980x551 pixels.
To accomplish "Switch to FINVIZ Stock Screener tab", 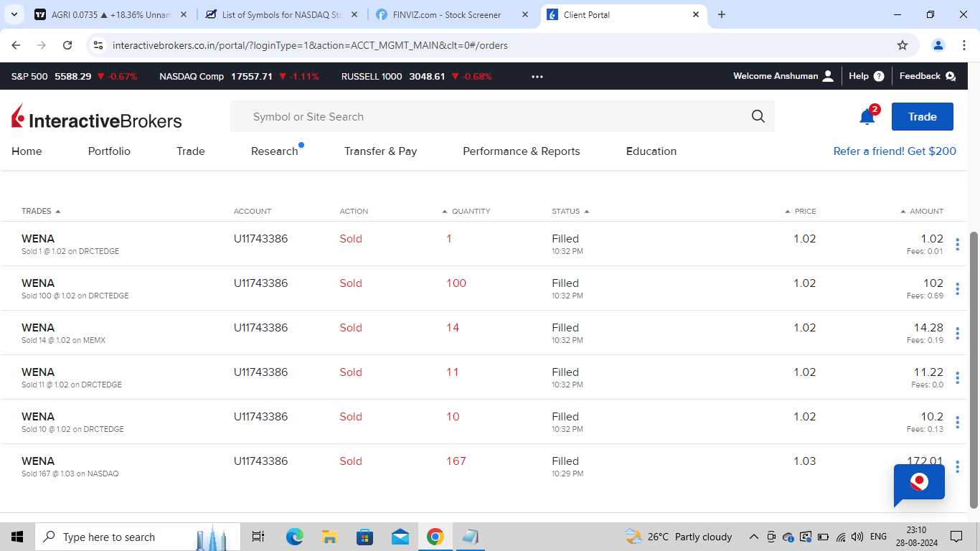I will tap(453, 14).
